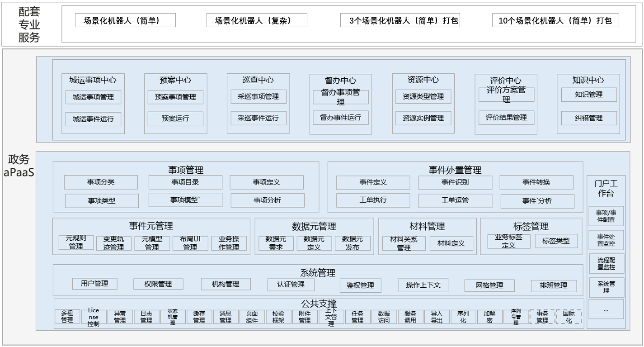This screenshot has width=644, height=347.
Task: Click 事项/事件配置 in 门户工作台
Action: coord(606,216)
